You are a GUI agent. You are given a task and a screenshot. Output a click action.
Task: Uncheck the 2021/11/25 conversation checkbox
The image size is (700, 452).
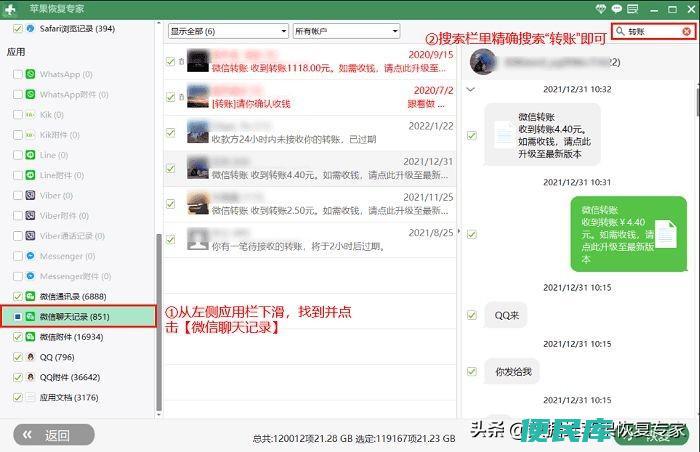tap(171, 204)
